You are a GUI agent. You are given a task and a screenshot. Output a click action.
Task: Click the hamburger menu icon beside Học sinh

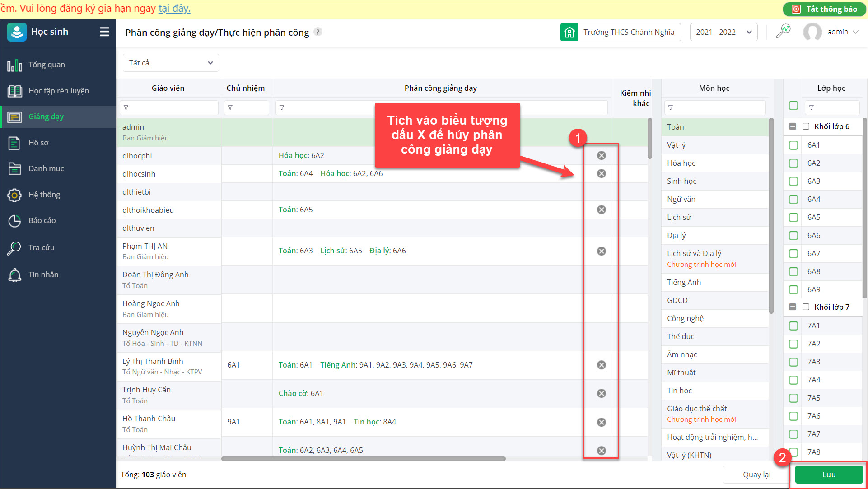pyautogui.click(x=104, y=32)
